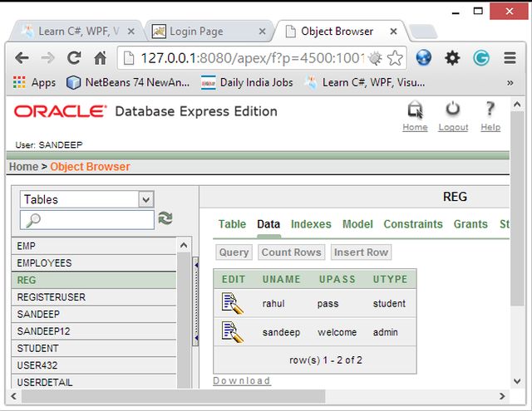Click the Insert Row button

click(x=361, y=252)
